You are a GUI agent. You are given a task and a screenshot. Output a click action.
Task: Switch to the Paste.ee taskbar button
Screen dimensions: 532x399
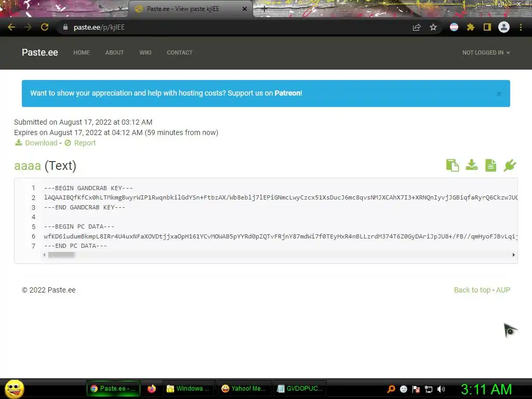pyautogui.click(x=113, y=389)
